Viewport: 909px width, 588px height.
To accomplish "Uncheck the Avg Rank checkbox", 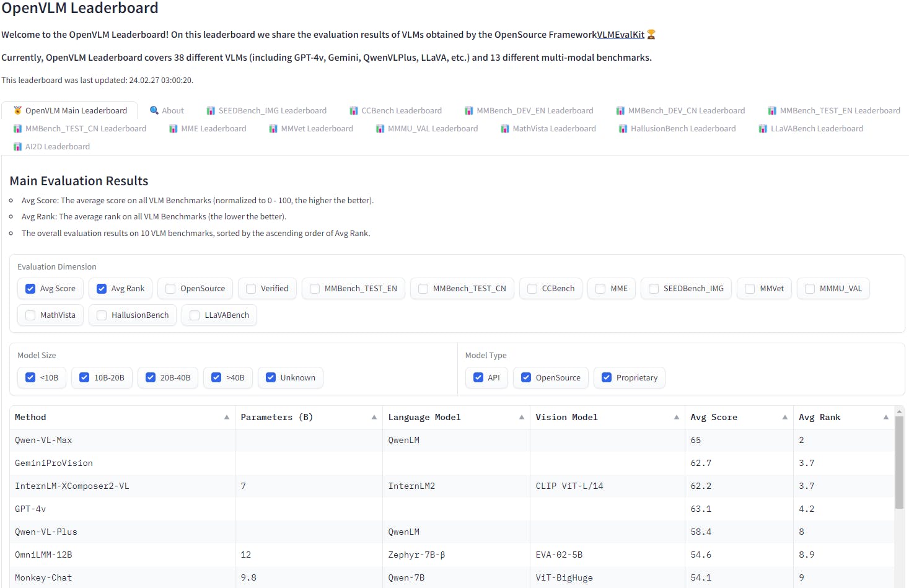I will point(102,289).
